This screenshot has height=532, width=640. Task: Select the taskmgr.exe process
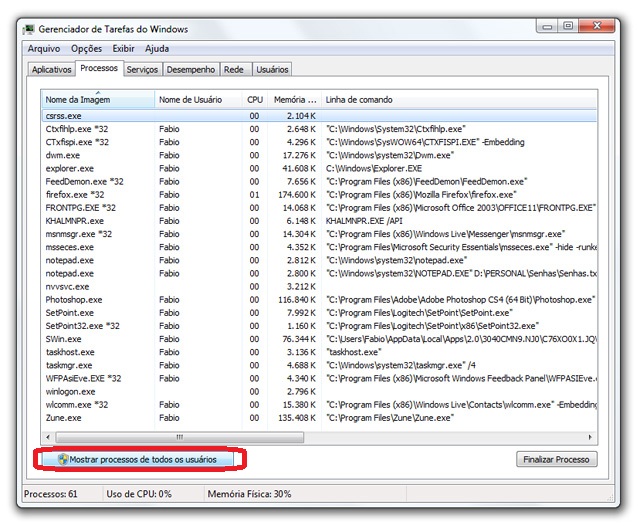tap(319, 365)
